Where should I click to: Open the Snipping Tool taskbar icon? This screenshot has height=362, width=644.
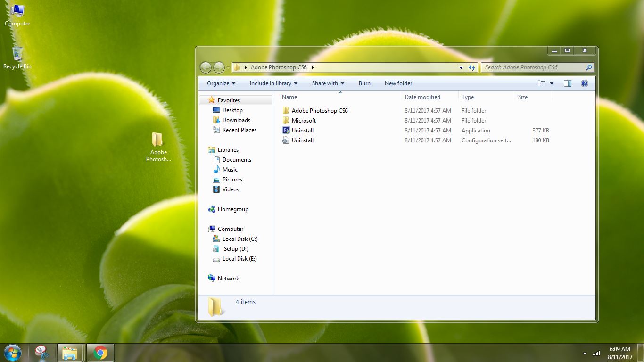click(x=42, y=353)
